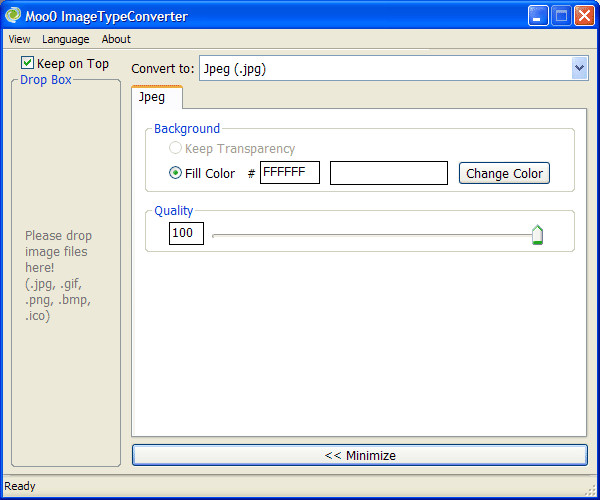The width and height of the screenshot is (600, 500).
Task: Click the << Minimize button
Action: point(360,455)
